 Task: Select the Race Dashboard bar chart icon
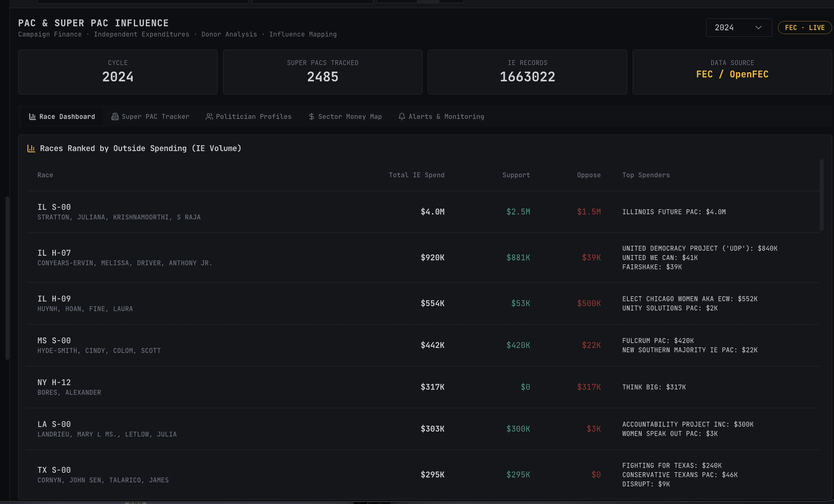[x=33, y=116]
